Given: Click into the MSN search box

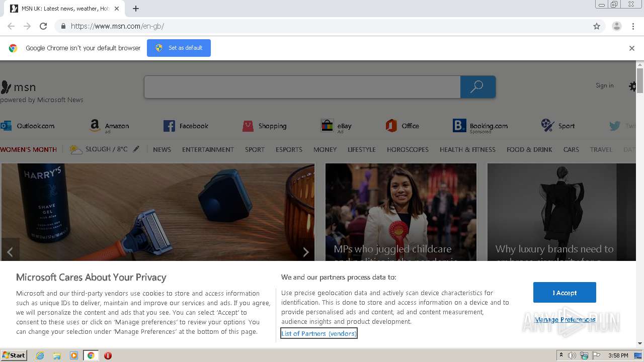Looking at the screenshot, I should tap(302, 87).
